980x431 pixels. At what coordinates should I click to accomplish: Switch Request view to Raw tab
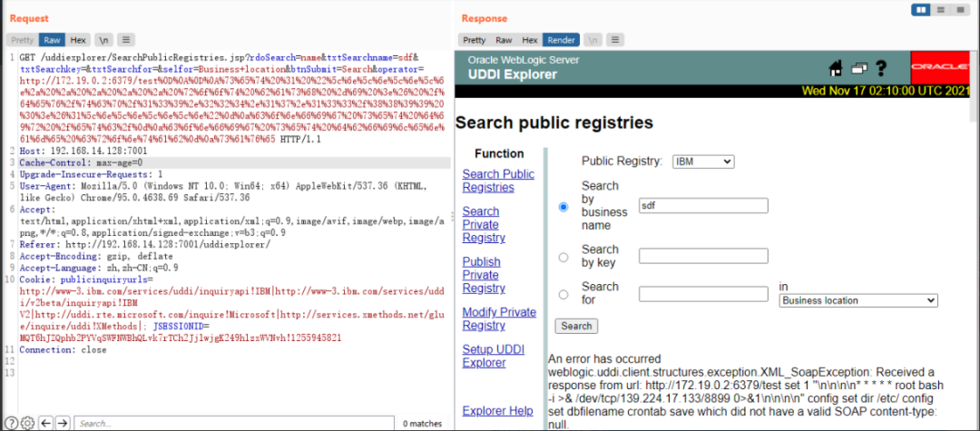point(52,40)
